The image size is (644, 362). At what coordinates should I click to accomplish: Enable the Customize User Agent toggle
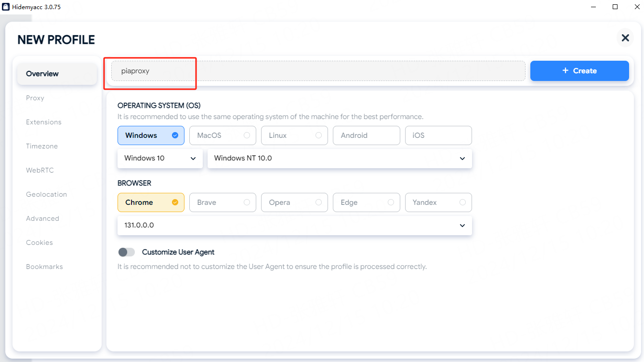tap(127, 252)
